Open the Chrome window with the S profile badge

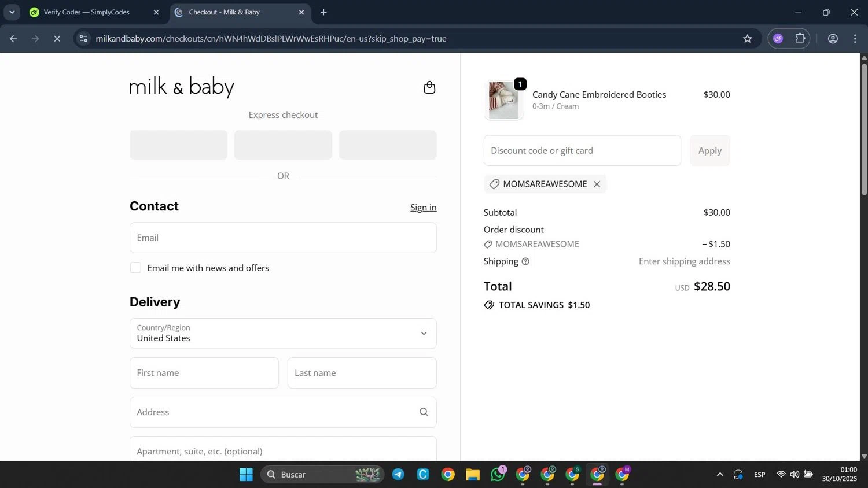[x=572, y=475]
